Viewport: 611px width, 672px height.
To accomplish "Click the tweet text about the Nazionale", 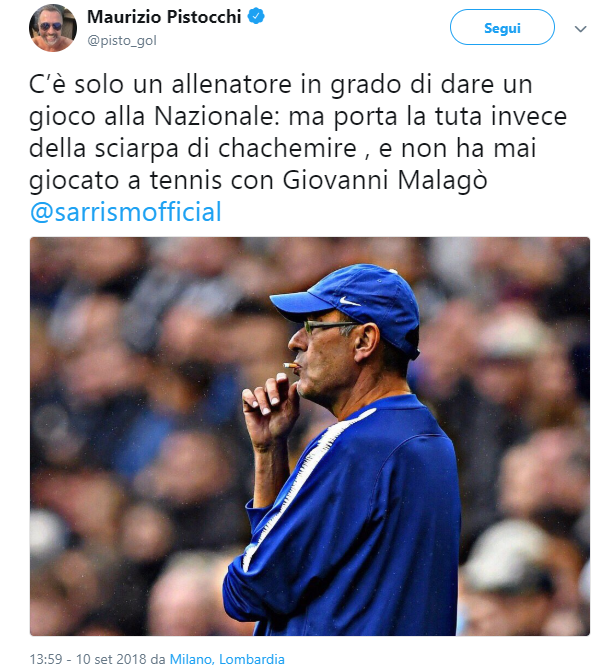I will coord(298,132).
